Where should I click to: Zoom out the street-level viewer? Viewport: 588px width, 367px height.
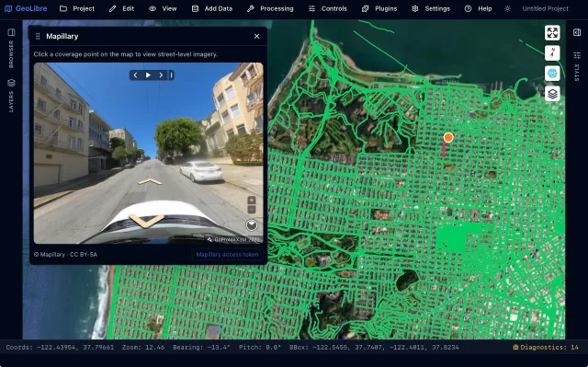coord(252,210)
